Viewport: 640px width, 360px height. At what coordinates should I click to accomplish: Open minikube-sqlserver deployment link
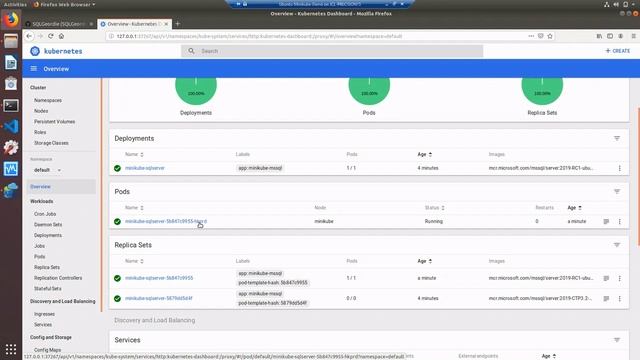click(144, 168)
